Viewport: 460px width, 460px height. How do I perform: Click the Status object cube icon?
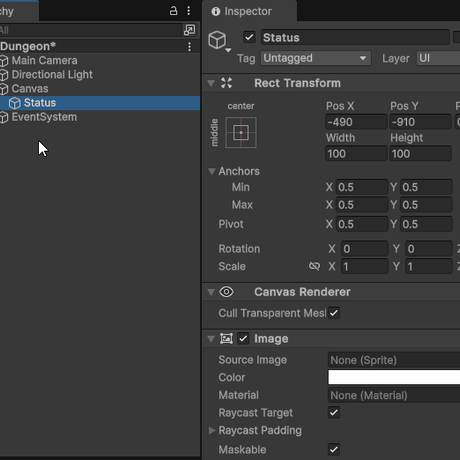pos(15,103)
